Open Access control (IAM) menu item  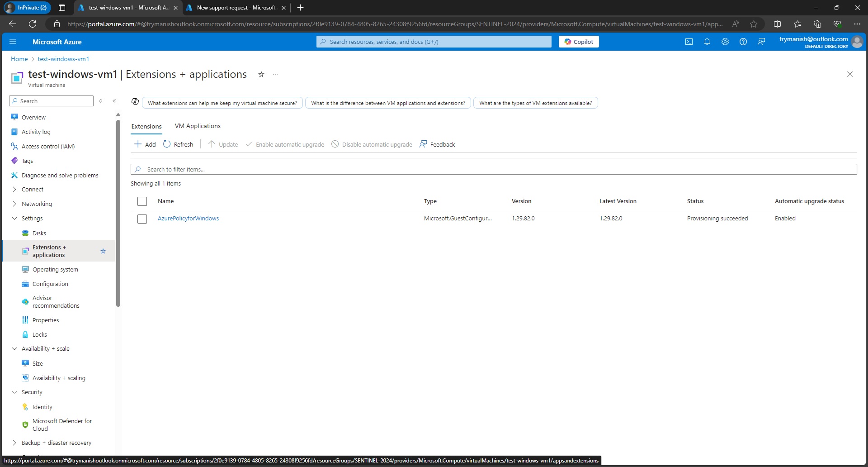[x=48, y=147]
